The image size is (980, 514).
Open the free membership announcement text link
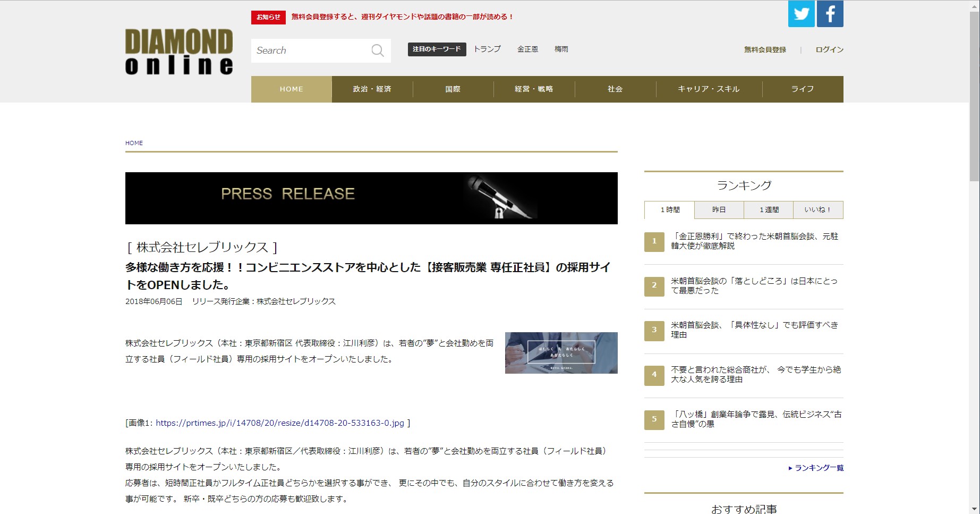[x=403, y=17]
